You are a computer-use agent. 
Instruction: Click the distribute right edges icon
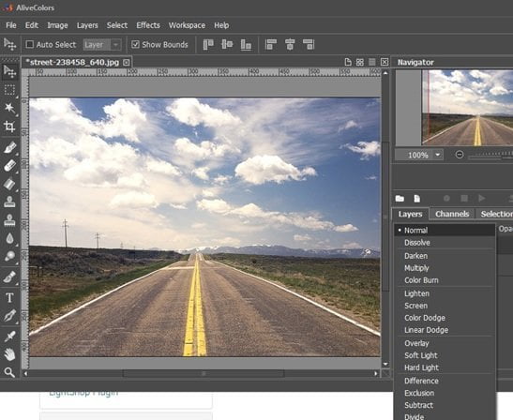(309, 44)
